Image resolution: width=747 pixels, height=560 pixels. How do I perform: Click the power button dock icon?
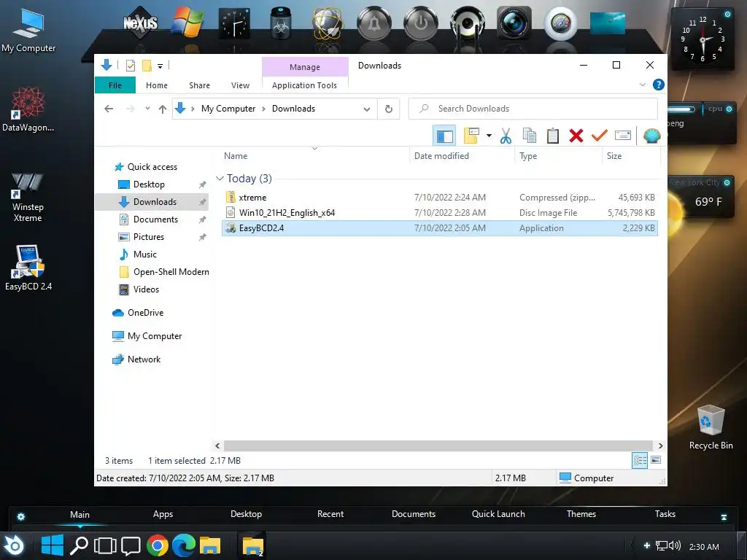pos(421,23)
